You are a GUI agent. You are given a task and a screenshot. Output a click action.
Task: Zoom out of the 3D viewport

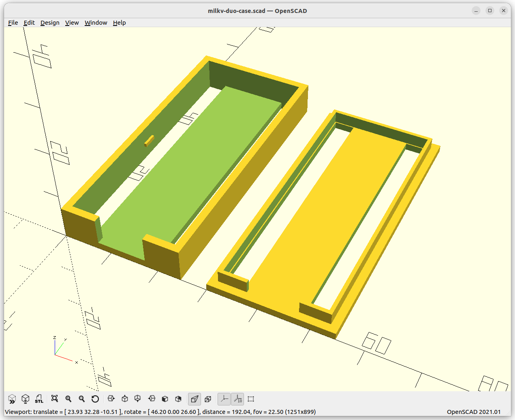coord(81,399)
